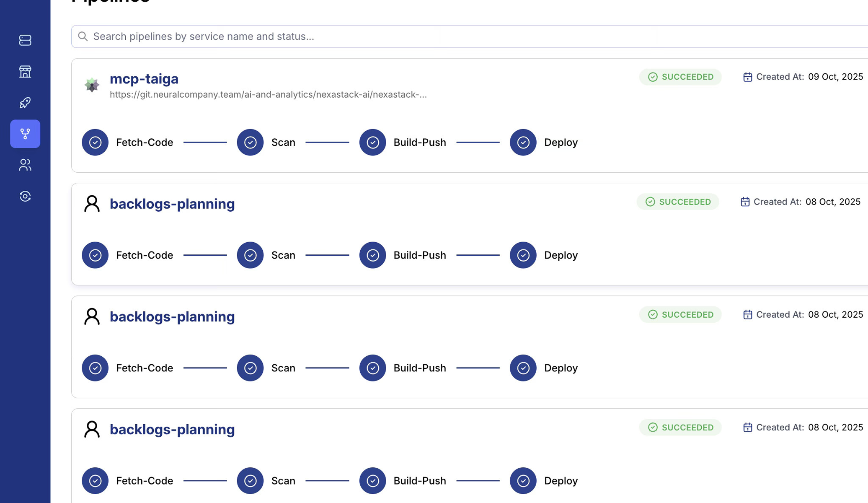Viewport: 868px width, 503px height.
Task: Open the first backlogs-planning pipeline title
Action: 172,204
